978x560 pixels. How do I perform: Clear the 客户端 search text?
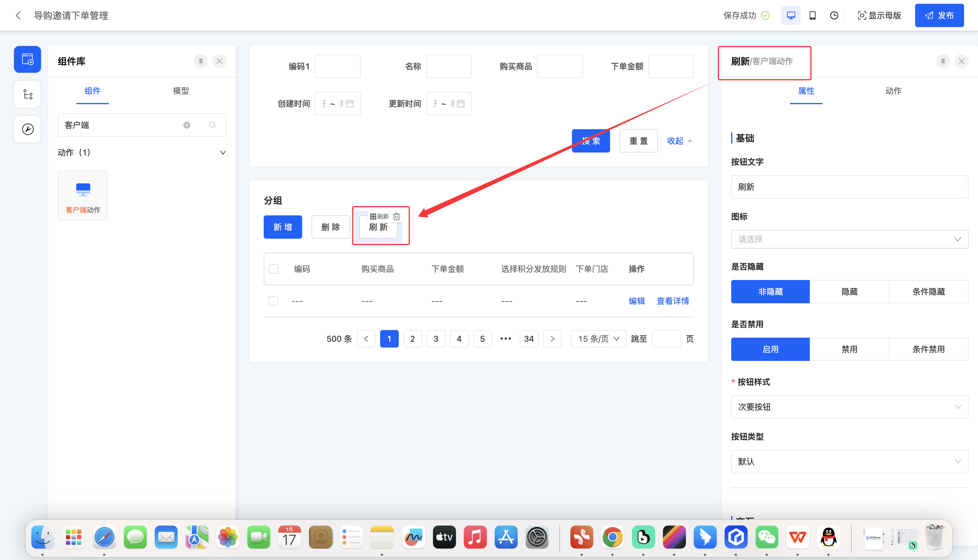(187, 125)
